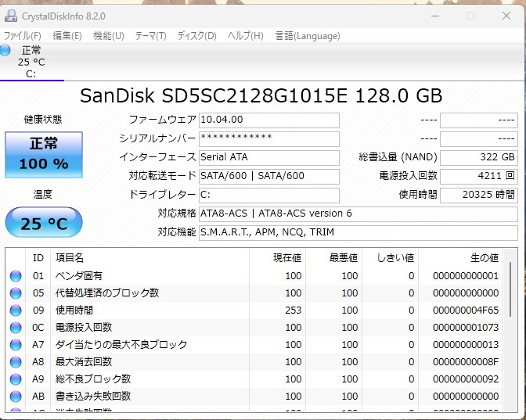Viewport: 526px width, 420px height.
Task: Select the 電源投入回数 row in the SMART table
Action: pyautogui.click(x=254, y=328)
